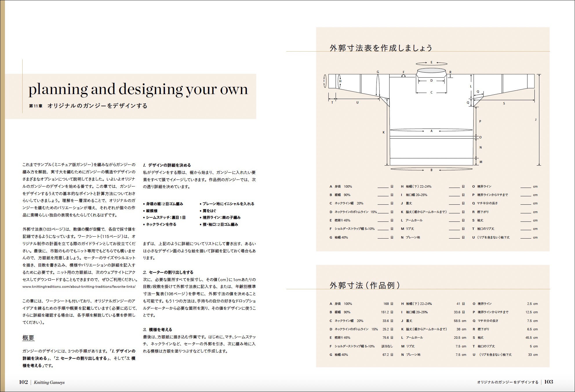Click blank field for A 身頃 100% row

[x=383, y=187]
